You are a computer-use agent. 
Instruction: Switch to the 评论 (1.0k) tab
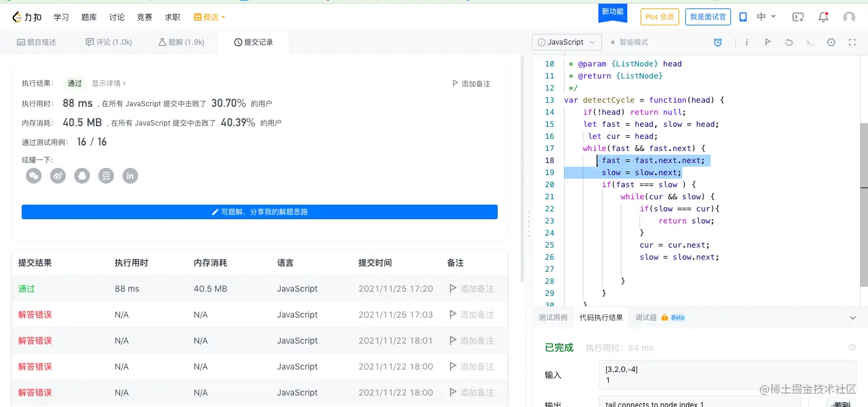(109, 42)
